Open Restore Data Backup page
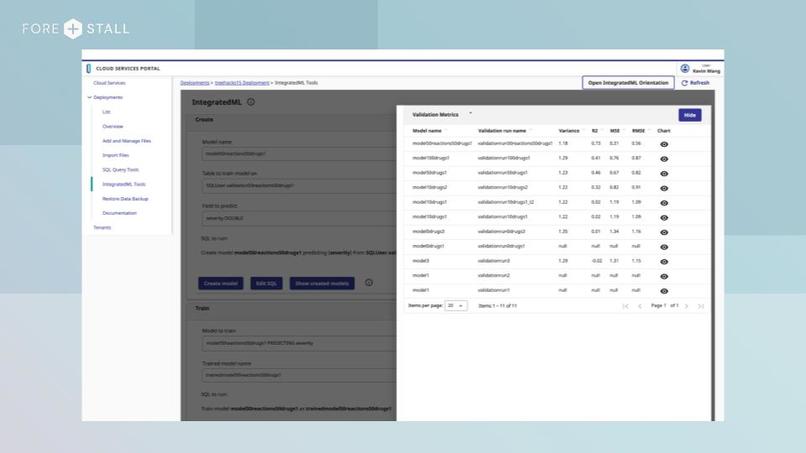 [125, 198]
